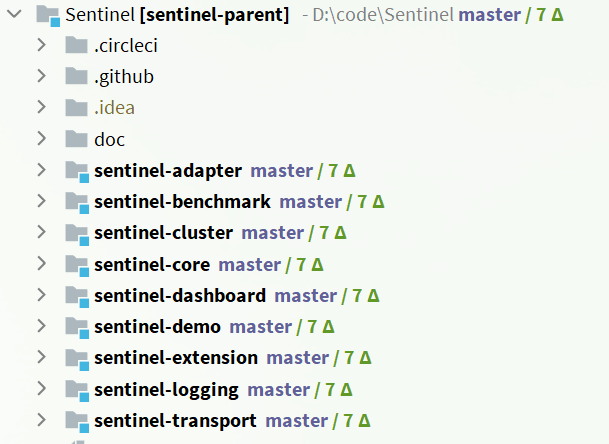The image size is (609, 444).
Task: Click the Sentinel [sentinel-parent] root label
Action: tap(177, 15)
